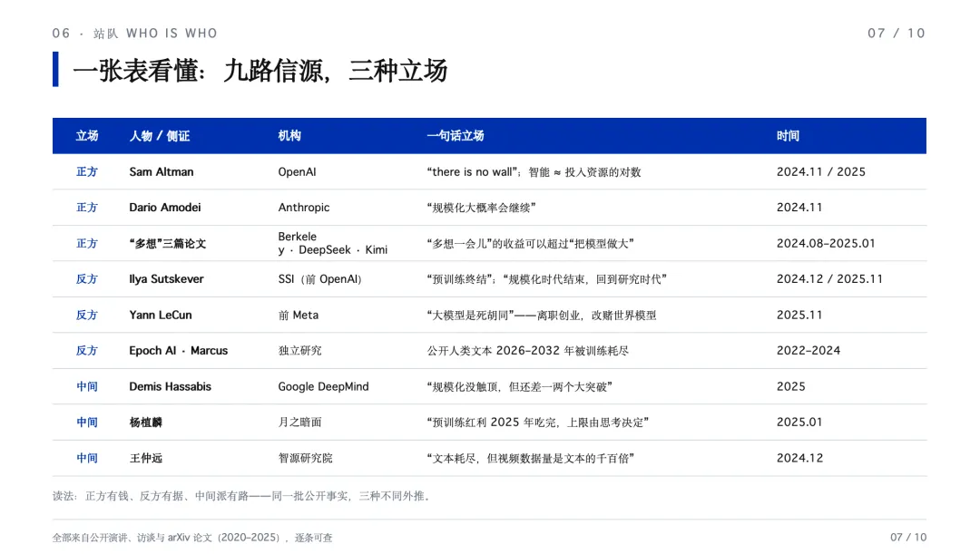This screenshot has width=980, height=554.
Task: Click the bottom page number 07 / 10
Action: [908, 537]
